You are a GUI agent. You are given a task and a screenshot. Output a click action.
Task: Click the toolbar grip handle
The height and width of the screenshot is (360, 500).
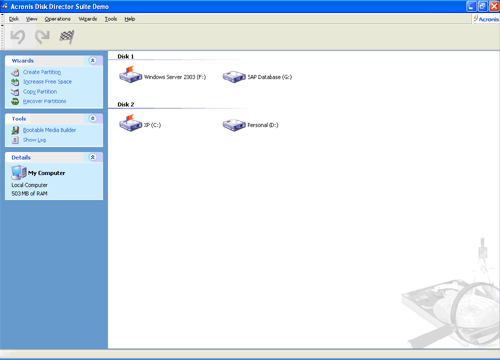[x=2, y=37]
